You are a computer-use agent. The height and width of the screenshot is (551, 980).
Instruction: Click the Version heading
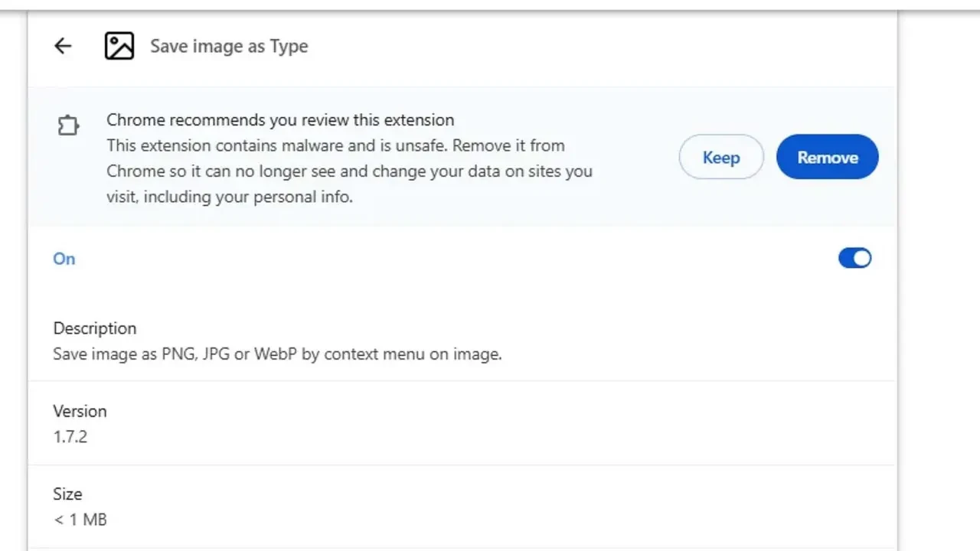point(80,411)
